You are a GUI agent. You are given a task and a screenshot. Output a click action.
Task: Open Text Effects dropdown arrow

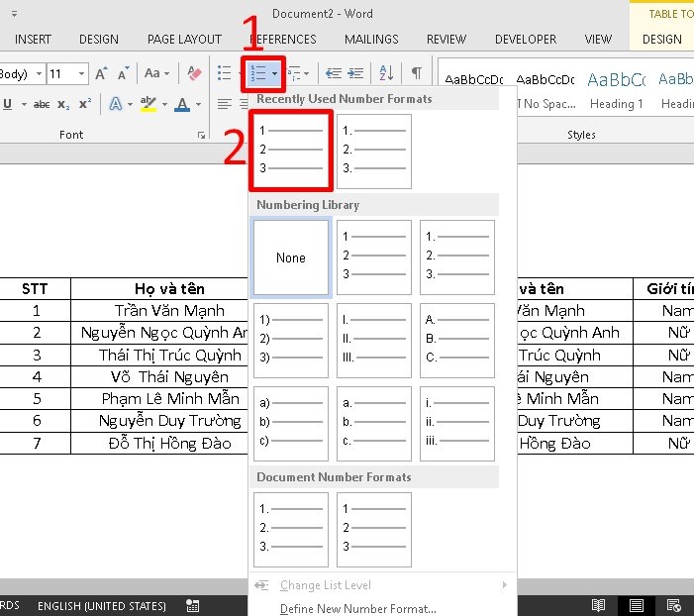(130, 105)
